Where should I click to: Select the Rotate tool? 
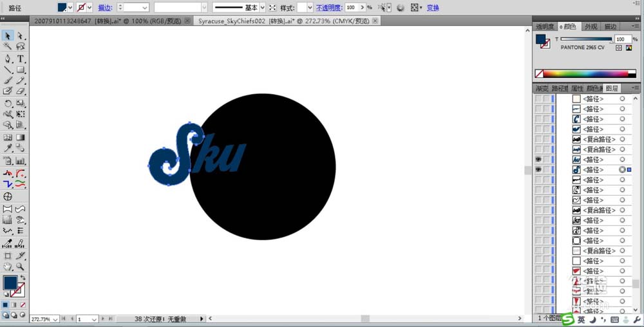pyautogui.click(x=7, y=104)
